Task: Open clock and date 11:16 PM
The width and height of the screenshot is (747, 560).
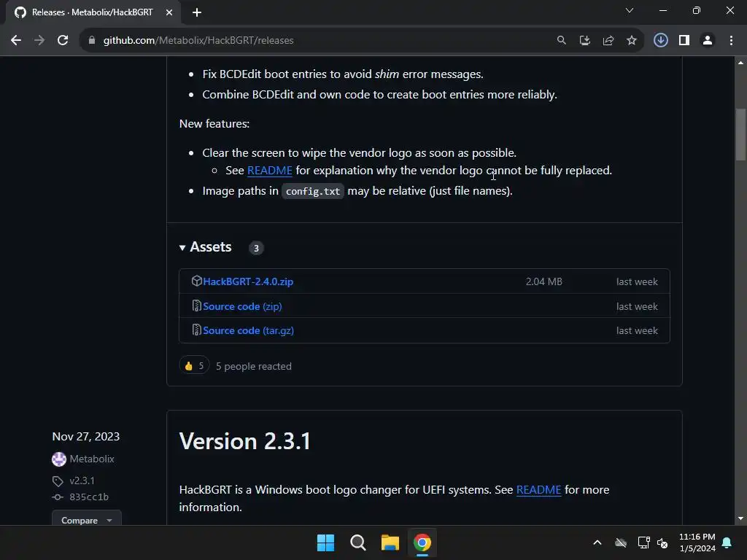Action: 697,542
